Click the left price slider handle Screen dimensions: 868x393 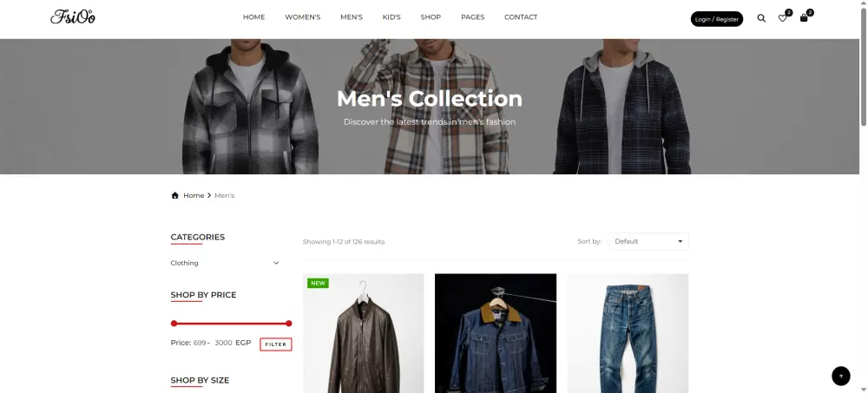point(174,324)
